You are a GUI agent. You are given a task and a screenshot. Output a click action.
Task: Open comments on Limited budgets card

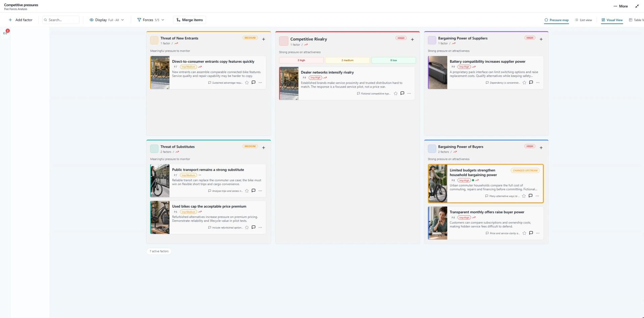(530, 196)
